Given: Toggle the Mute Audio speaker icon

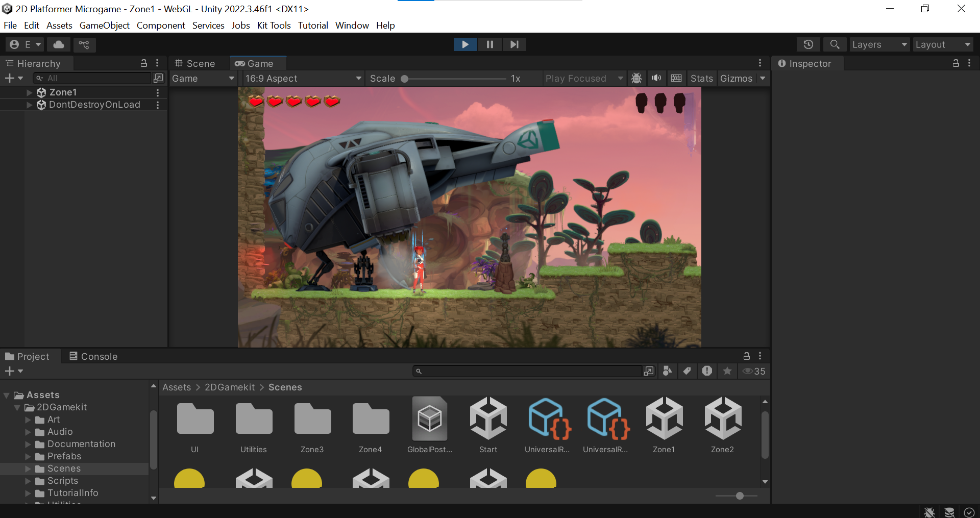Looking at the screenshot, I should [656, 78].
